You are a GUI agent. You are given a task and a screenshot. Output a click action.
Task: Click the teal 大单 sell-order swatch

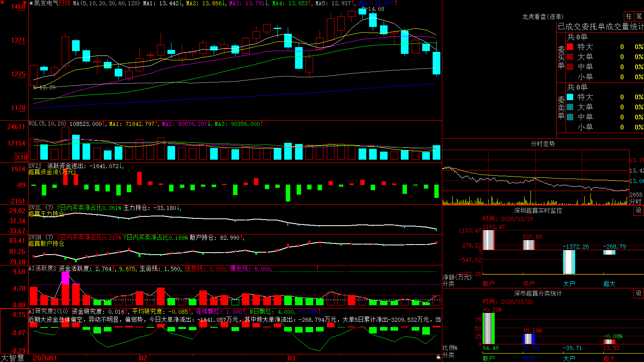pyautogui.click(x=570, y=107)
